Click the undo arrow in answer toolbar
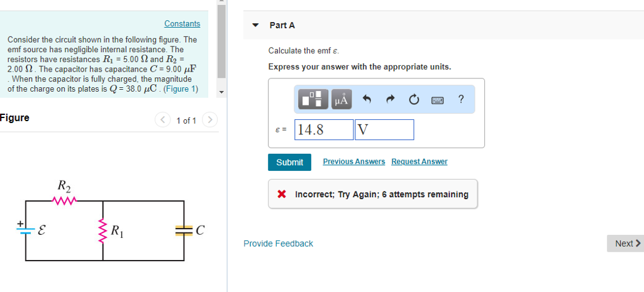Image resolution: width=644 pixels, height=292 pixels. click(x=367, y=99)
